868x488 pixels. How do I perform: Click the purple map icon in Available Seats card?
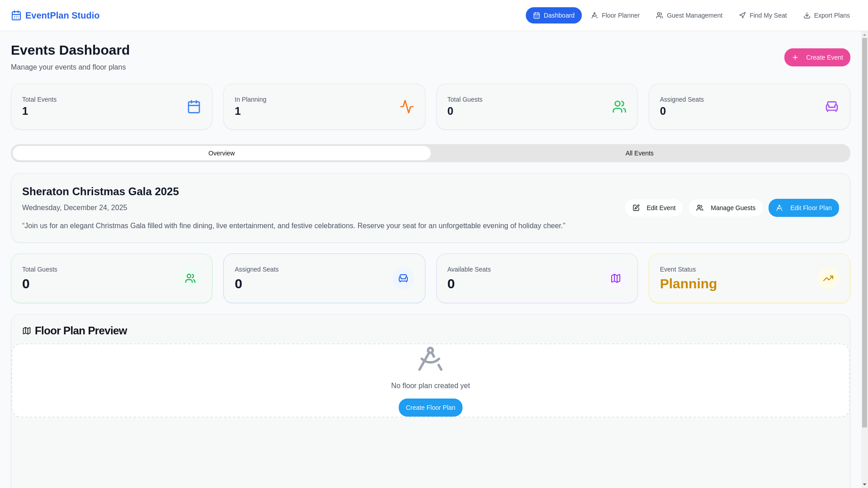pyautogui.click(x=616, y=278)
